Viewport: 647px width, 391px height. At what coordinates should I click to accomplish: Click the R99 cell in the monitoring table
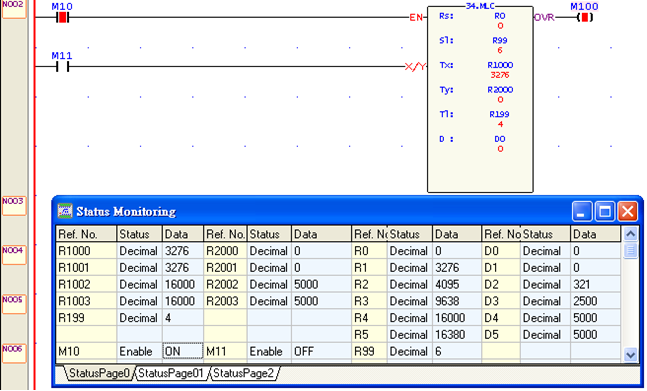coord(369,351)
